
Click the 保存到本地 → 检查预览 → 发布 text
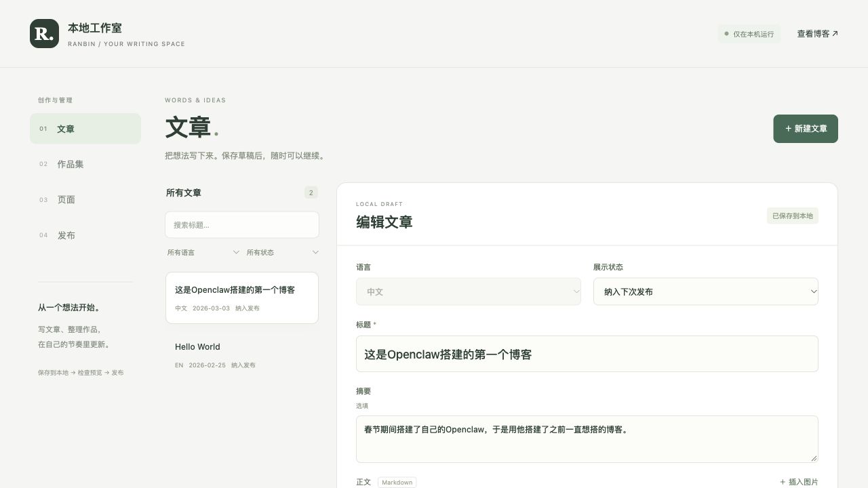(81, 373)
